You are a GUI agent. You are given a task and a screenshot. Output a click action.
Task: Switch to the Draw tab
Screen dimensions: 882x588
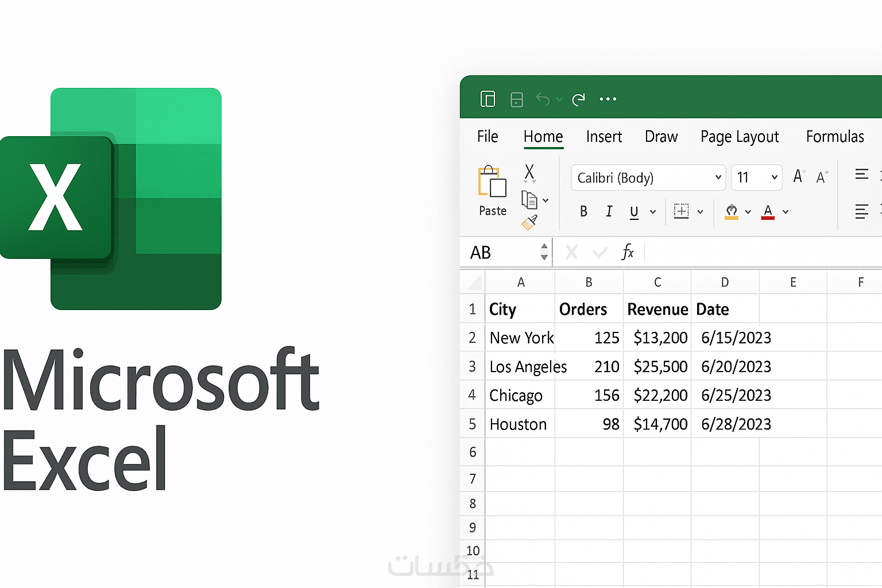tap(661, 137)
